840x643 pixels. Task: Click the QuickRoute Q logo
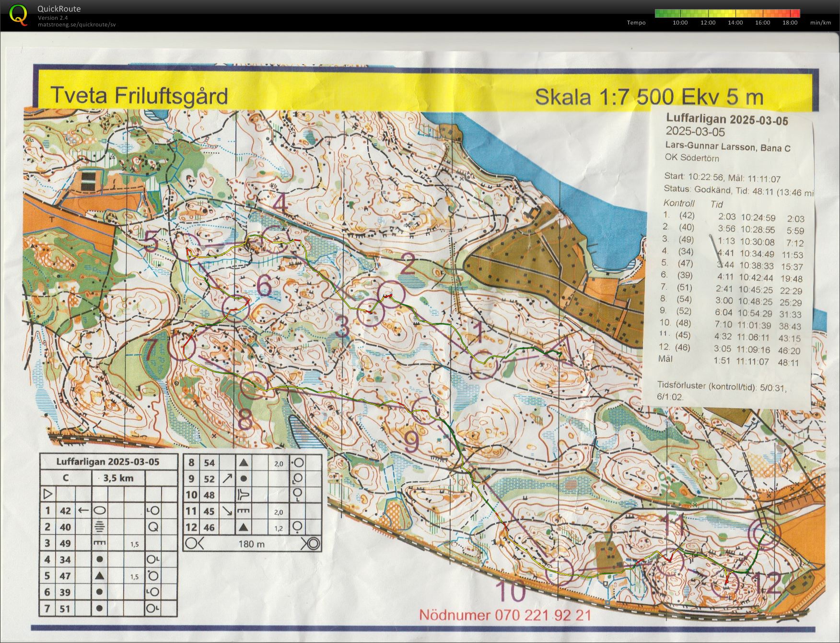18,14
